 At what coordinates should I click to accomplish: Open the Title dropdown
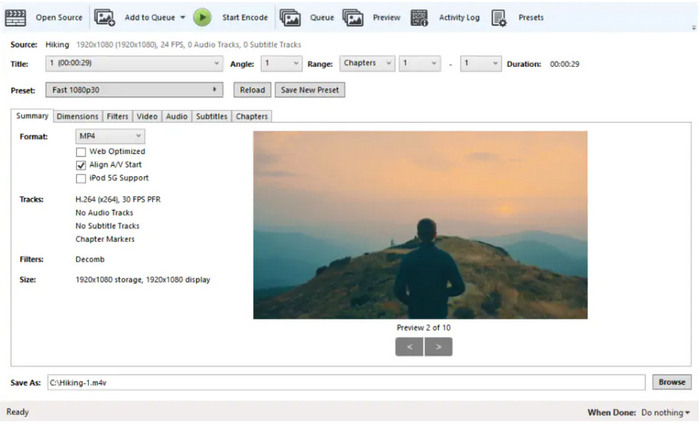134,63
